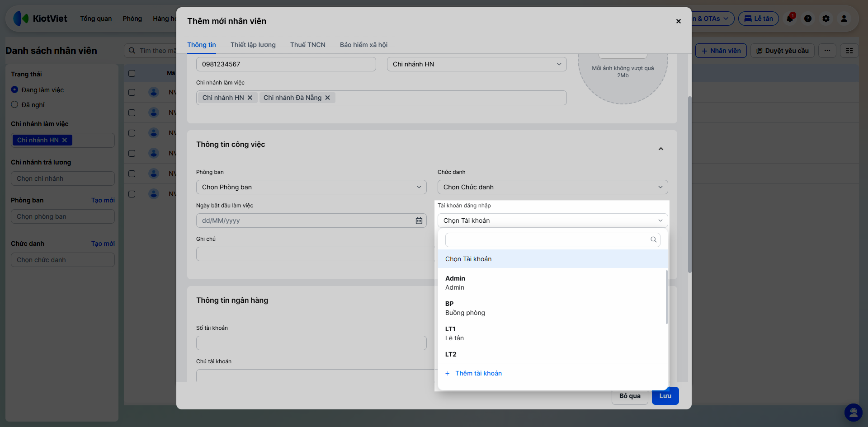Switch to the Thông tin tab
Viewport: 868px width, 427px height.
point(202,45)
